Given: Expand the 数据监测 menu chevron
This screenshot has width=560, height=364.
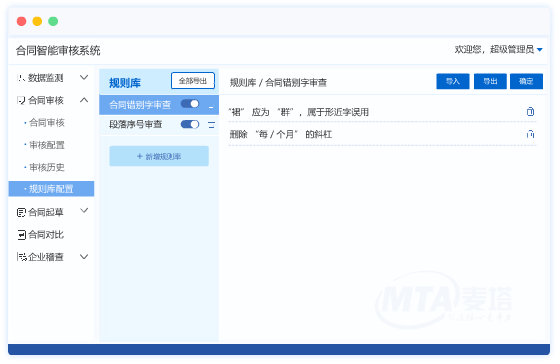Looking at the screenshot, I should click(84, 77).
